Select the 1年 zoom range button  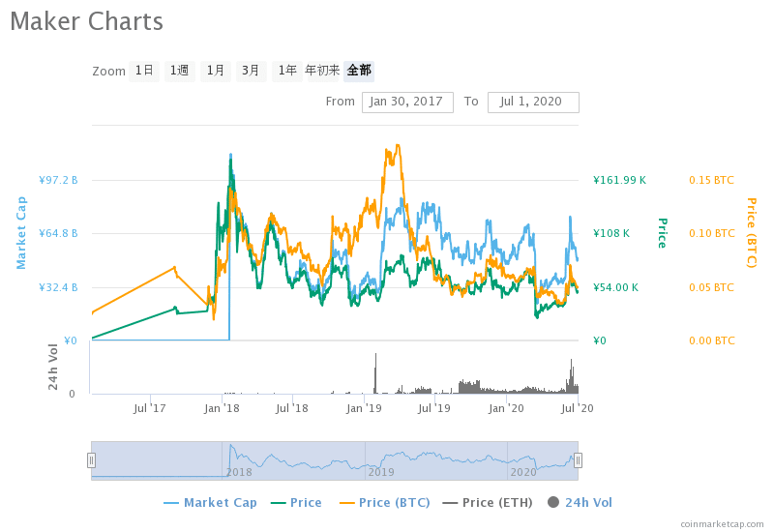[287, 71]
